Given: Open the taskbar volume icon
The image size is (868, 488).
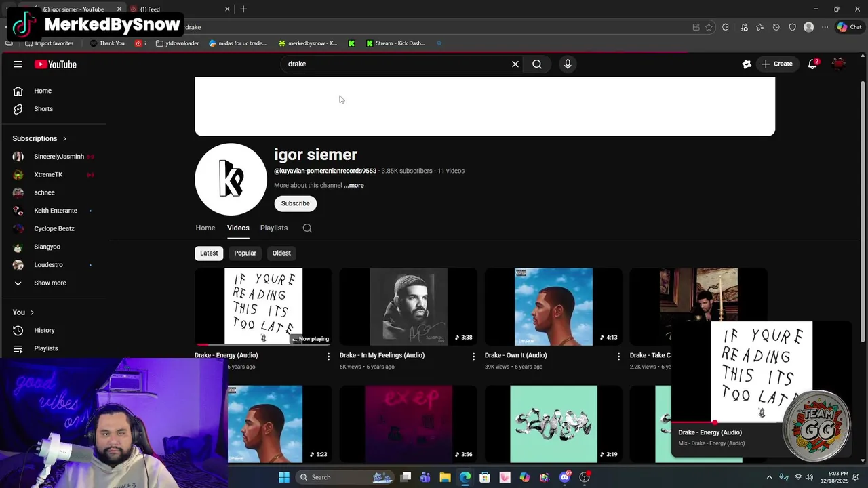Looking at the screenshot, I should point(809,477).
